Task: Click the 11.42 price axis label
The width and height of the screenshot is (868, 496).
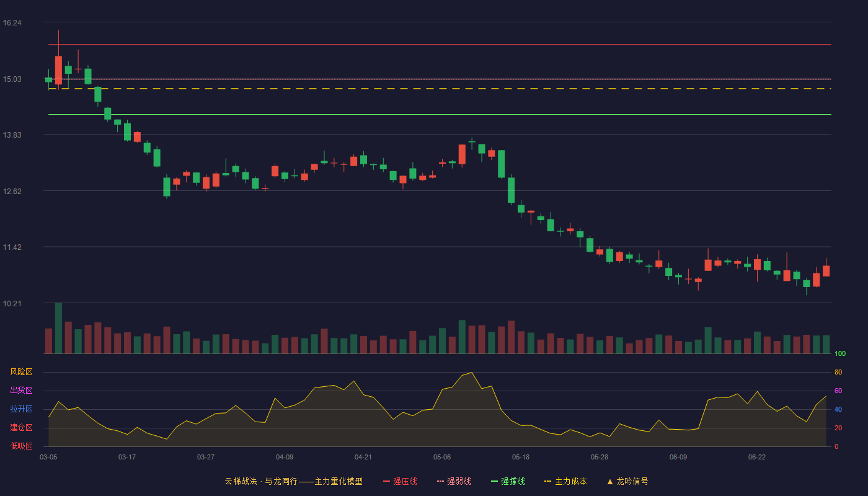Action: tap(12, 247)
